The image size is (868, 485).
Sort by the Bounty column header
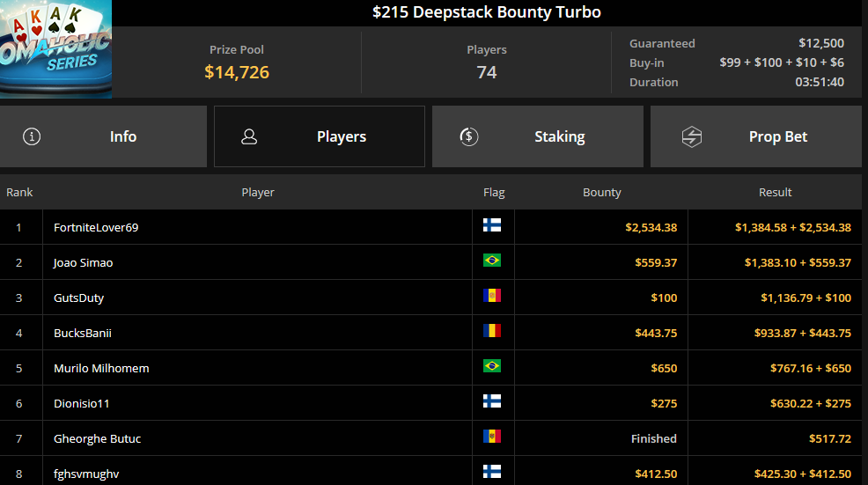pos(602,192)
